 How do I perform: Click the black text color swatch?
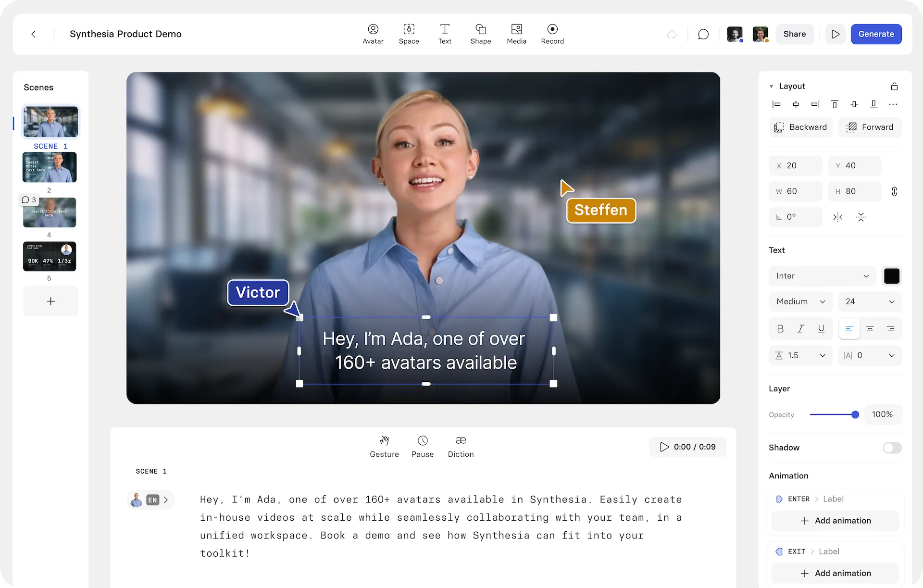click(892, 276)
